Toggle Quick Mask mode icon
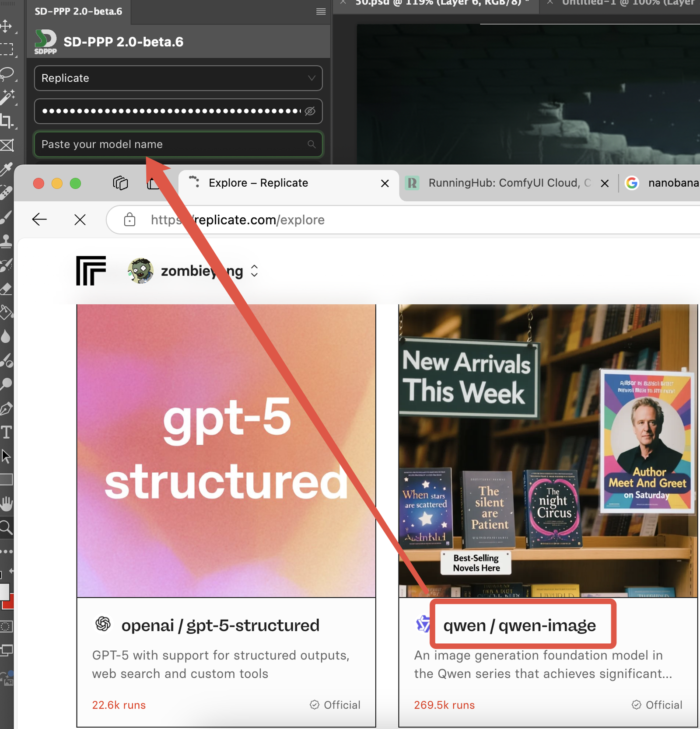Image resolution: width=700 pixels, height=729 pixels. point(6,626)
